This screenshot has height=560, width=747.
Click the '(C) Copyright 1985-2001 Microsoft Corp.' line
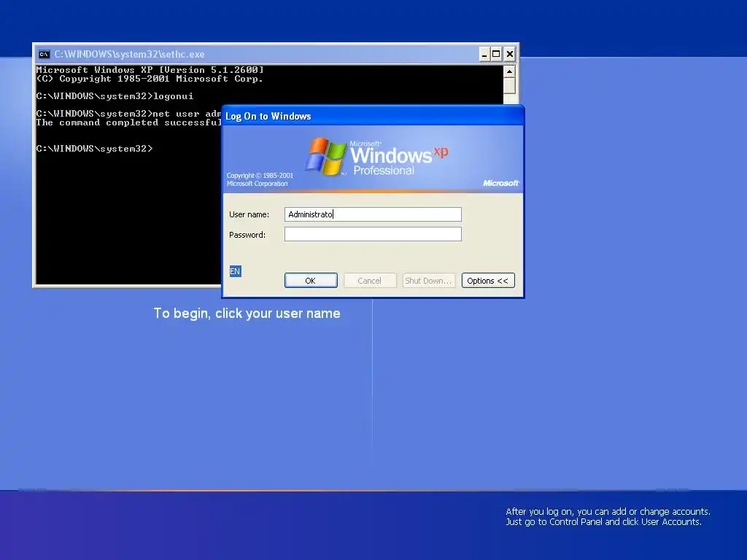[150, 79]
